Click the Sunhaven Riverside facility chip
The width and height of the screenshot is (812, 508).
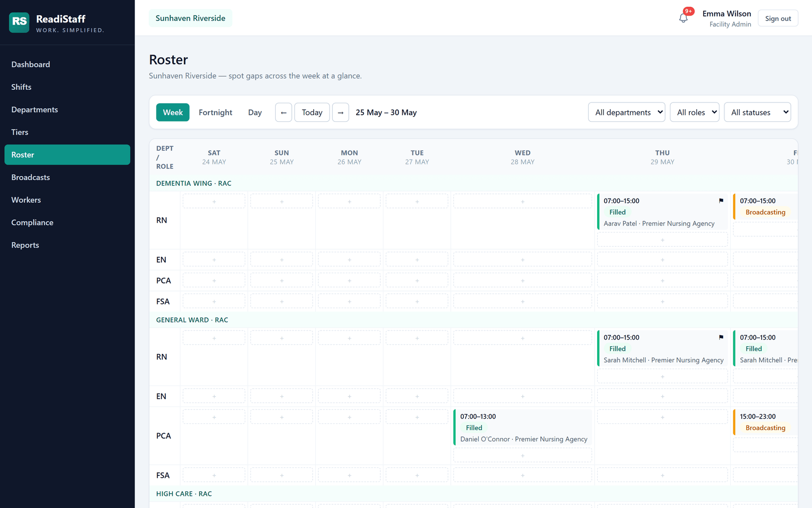coord(190,18)
